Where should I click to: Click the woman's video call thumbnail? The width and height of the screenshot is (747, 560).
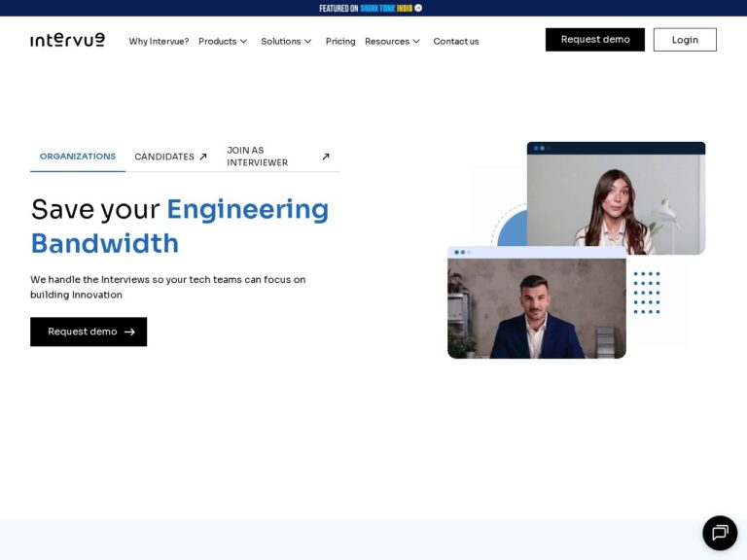point(616,199)
